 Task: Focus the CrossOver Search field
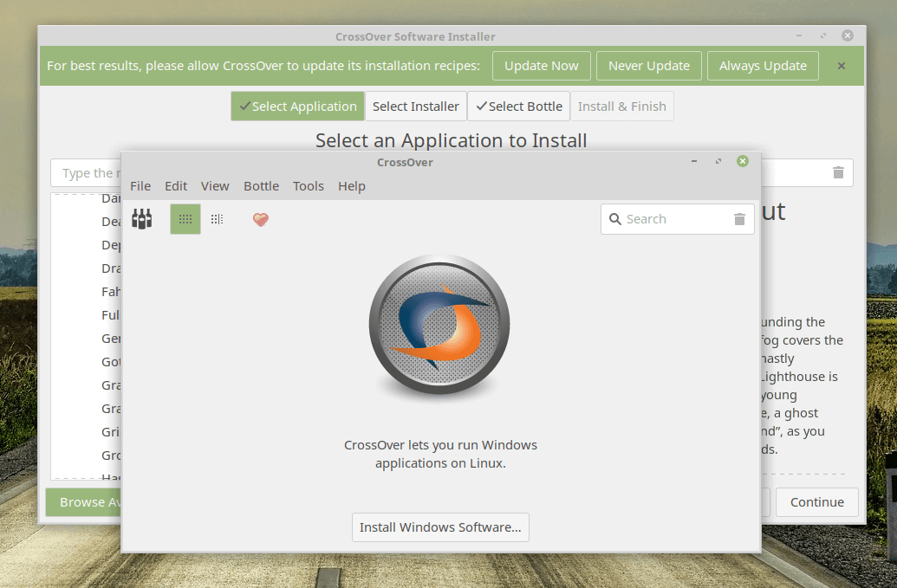(x=678, y=219)
